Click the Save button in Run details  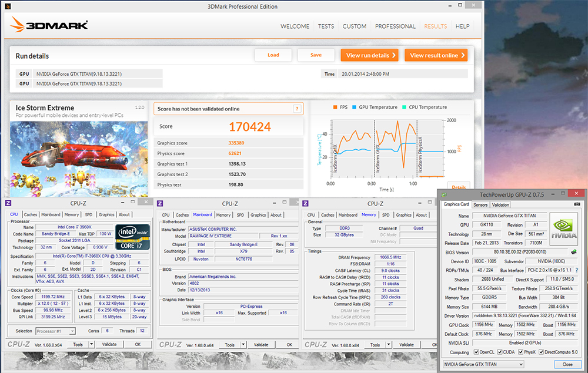coord(316,55)
